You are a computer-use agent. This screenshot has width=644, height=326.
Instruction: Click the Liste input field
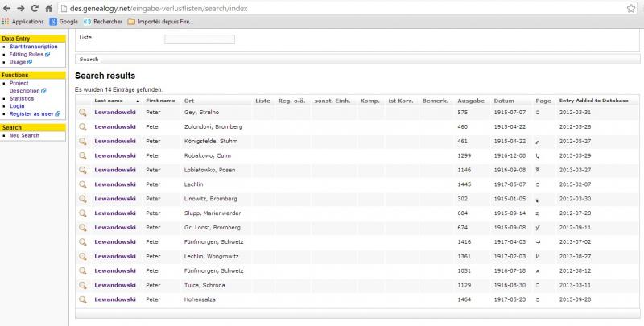pos(199,39)
